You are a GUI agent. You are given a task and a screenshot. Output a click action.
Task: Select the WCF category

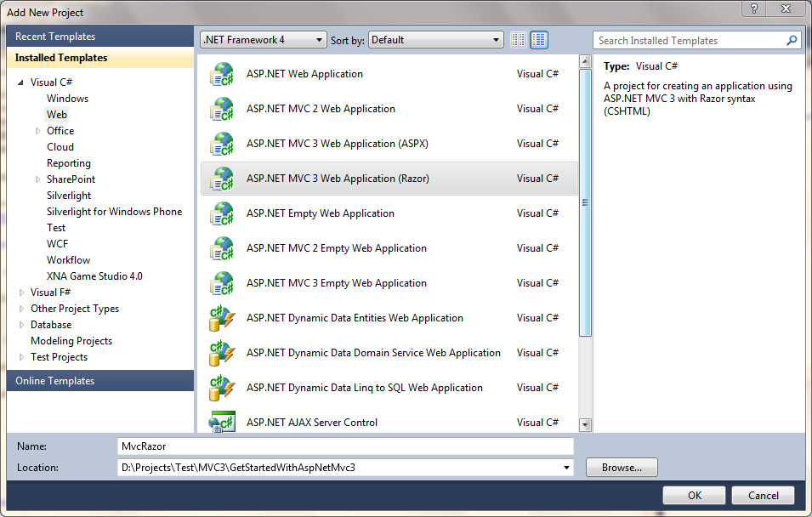tap(57, 244)
